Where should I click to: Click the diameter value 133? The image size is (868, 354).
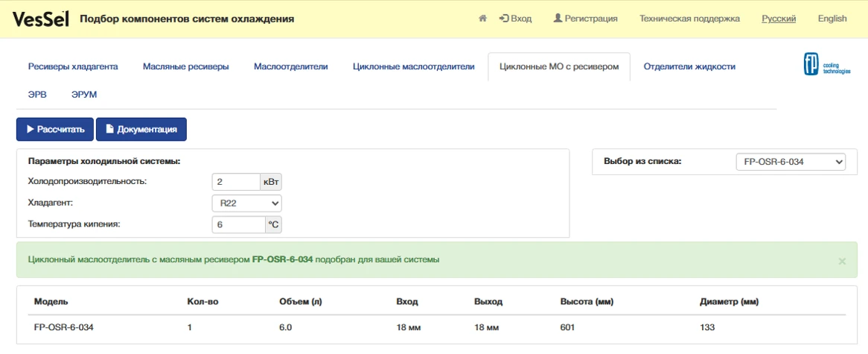coord(707,327)
